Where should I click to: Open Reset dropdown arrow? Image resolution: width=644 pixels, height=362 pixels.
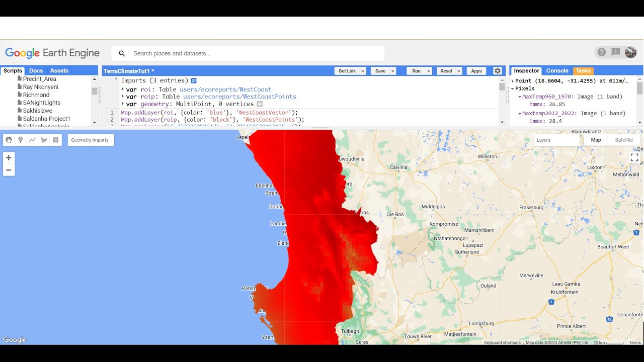click(x=459, y=71)
